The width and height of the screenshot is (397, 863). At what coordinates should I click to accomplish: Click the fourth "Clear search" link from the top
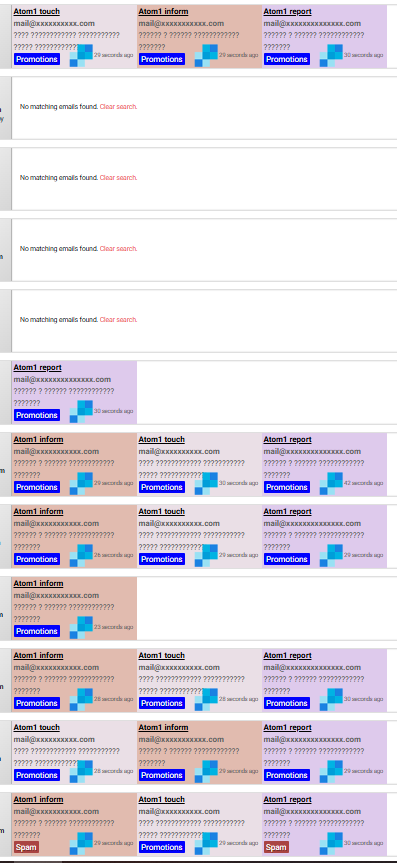coord(118,320)
